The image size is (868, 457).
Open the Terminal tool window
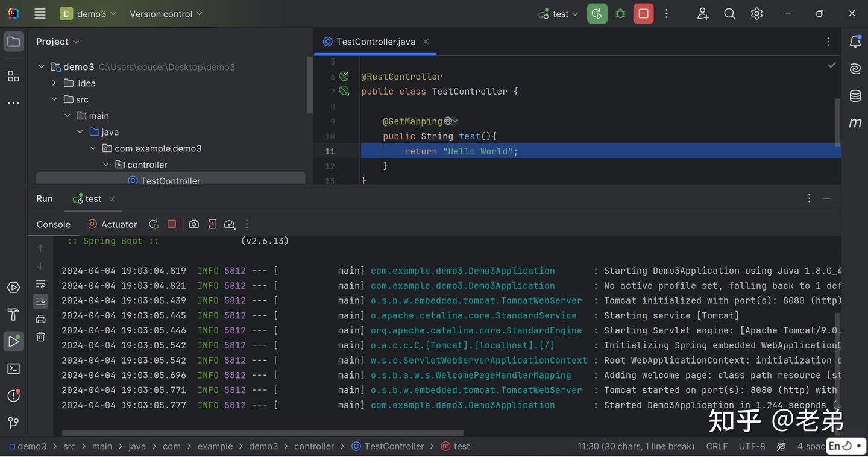point(13,369)
